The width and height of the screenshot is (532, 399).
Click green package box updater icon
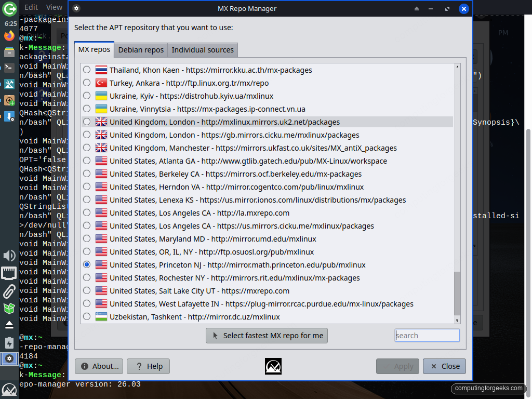tap(9, 308)
